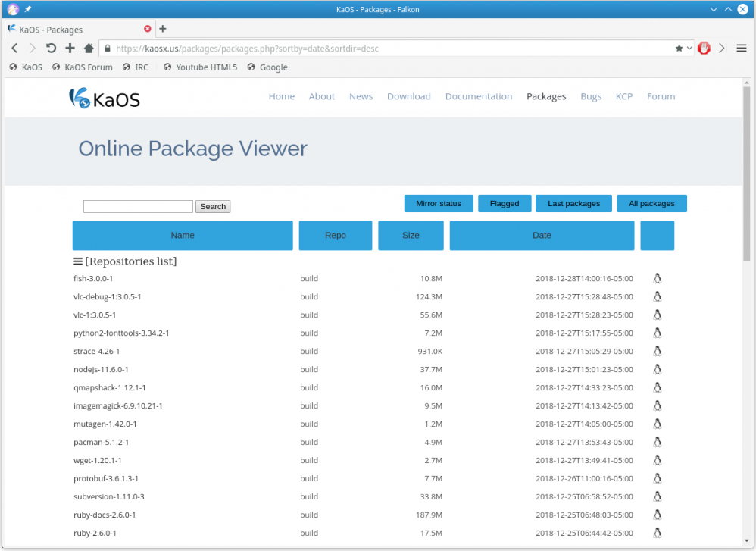The height and width of the screenshot is (551, 756).
Task: Click the Last packages button
Action: [x=573, y=204]
